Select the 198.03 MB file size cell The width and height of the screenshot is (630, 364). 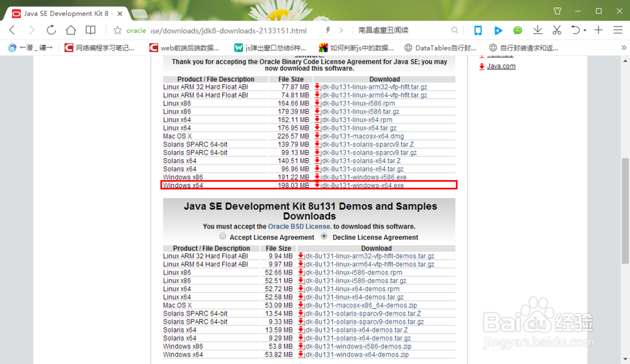pyautogui.click(x=294, y=186)
